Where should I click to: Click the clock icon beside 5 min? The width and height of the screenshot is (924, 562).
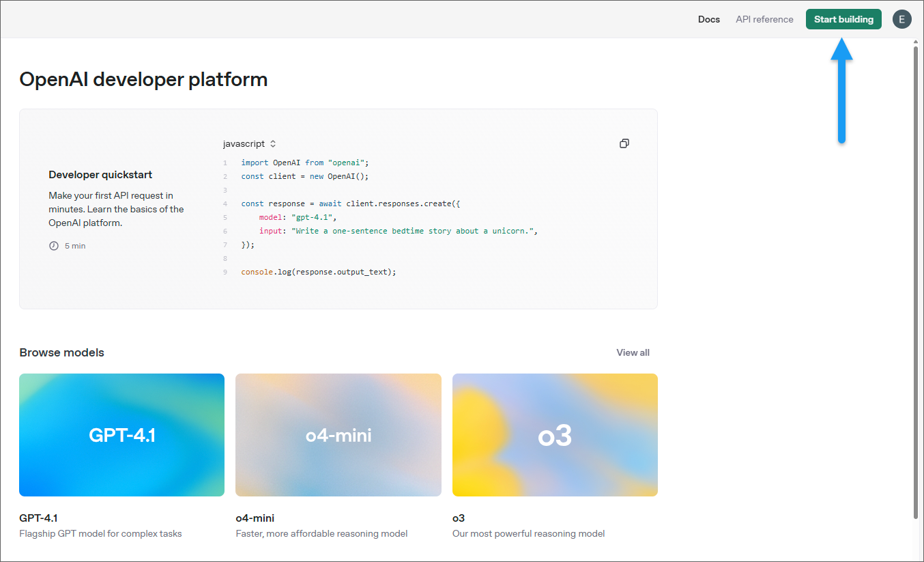click(54, 246)
